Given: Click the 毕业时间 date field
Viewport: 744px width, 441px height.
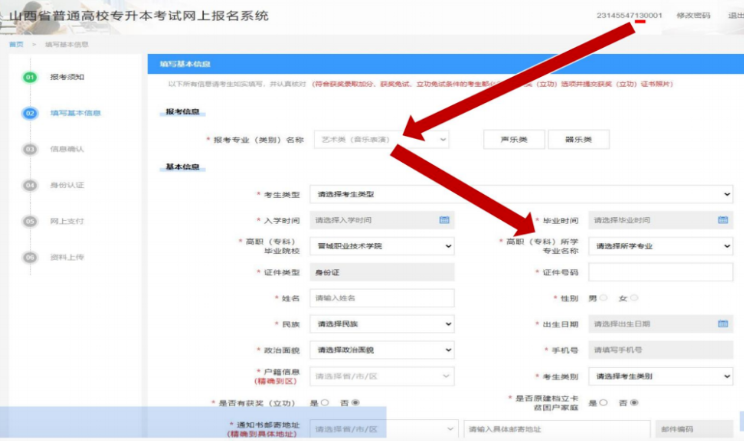Looking at the screenshot, I should point(660,220).
